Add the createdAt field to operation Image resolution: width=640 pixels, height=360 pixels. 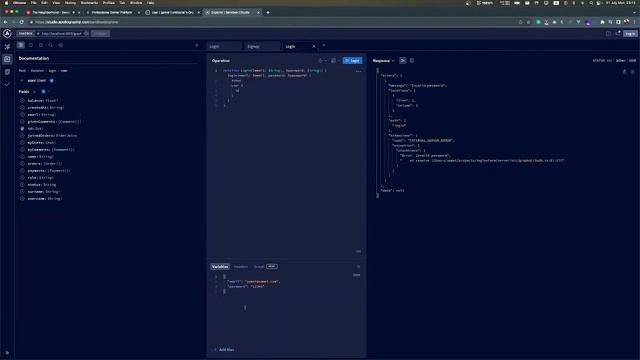pos(22,108)
